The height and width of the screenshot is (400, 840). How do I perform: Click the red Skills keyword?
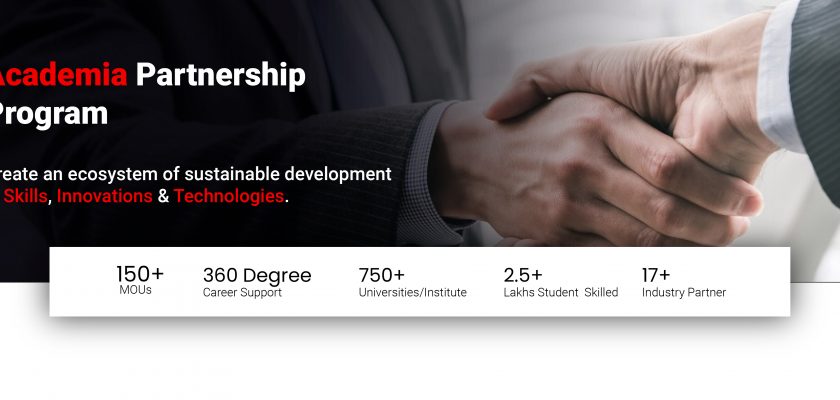pyautogui.click(x=25, y=196)
